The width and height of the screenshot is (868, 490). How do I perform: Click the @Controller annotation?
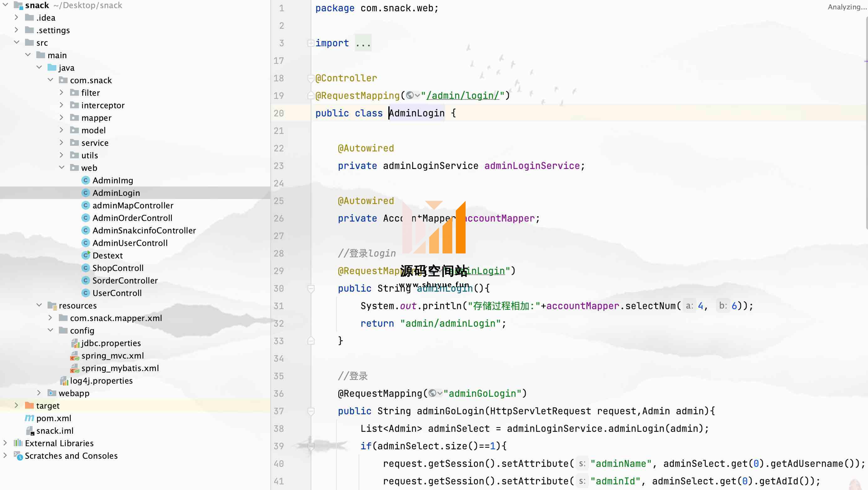point(346,78)
